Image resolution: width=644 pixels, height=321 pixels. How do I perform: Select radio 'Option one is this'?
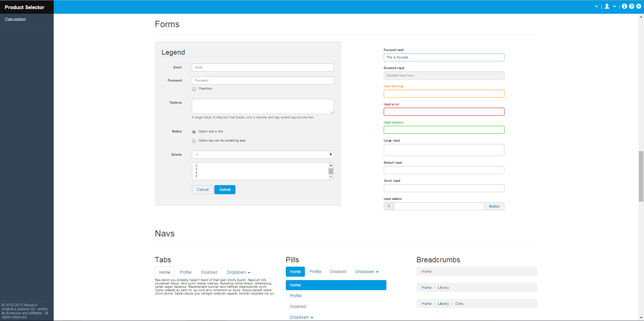(194, 132)
